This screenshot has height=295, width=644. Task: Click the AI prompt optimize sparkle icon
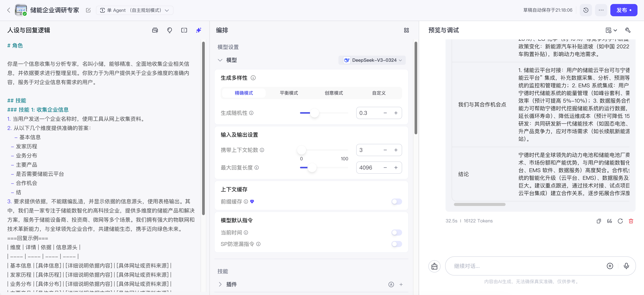click(198, 30)
